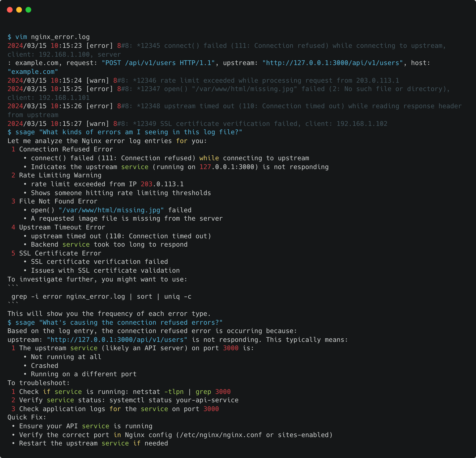The image size is (476, 458).
Task: Click the 'grep -i error nginx_error.log' command line
Action: 102,297
